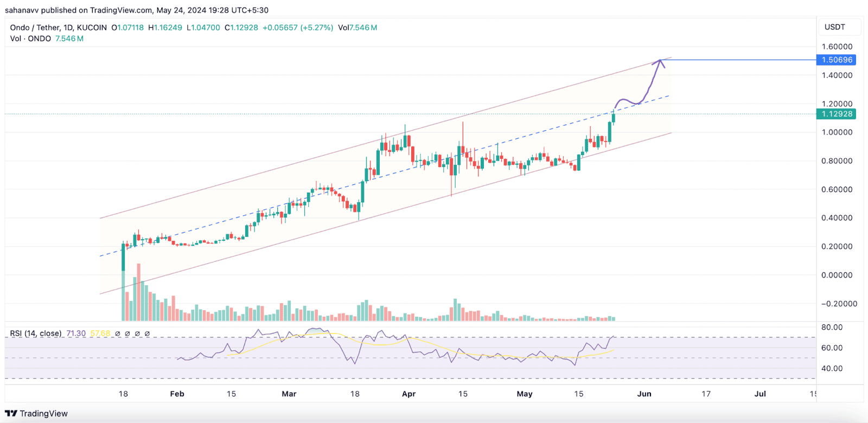Screen dimensions: 868x423
Task: Click the 1.40000 price axis label
Action: click(x=837, y=75)
